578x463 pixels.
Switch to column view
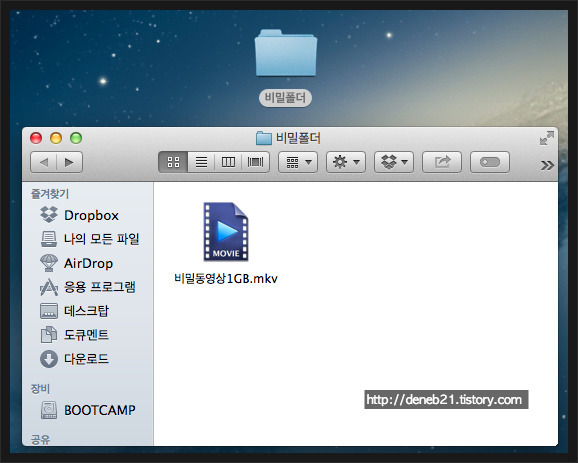coord(228,162)
